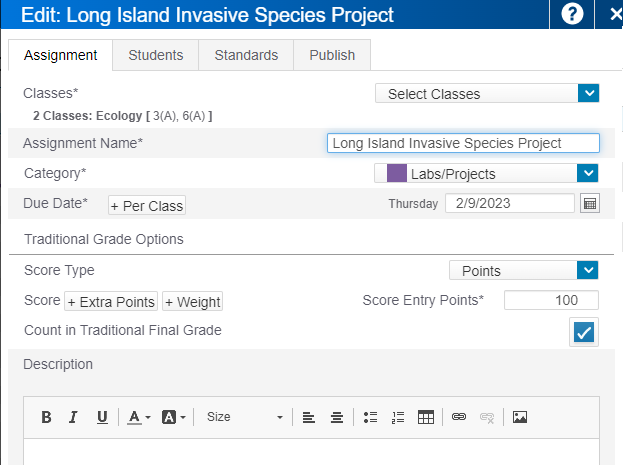Insert a numbered list

click(398, 417)
